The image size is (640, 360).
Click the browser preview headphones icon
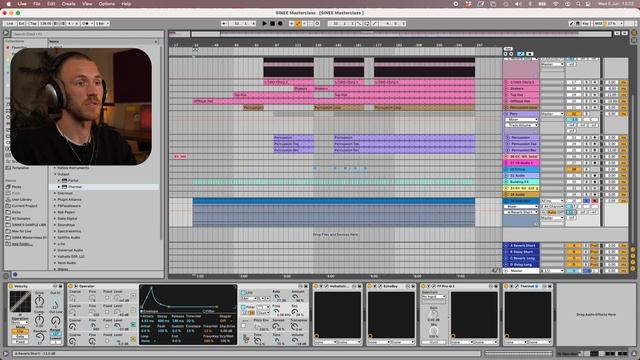(x=15, y=274)
